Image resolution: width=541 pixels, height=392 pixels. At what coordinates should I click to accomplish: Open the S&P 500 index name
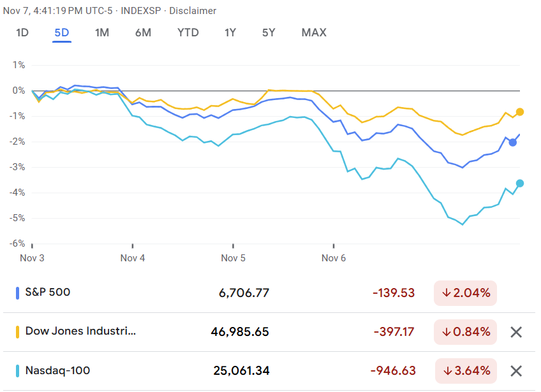tap(48, 293)
